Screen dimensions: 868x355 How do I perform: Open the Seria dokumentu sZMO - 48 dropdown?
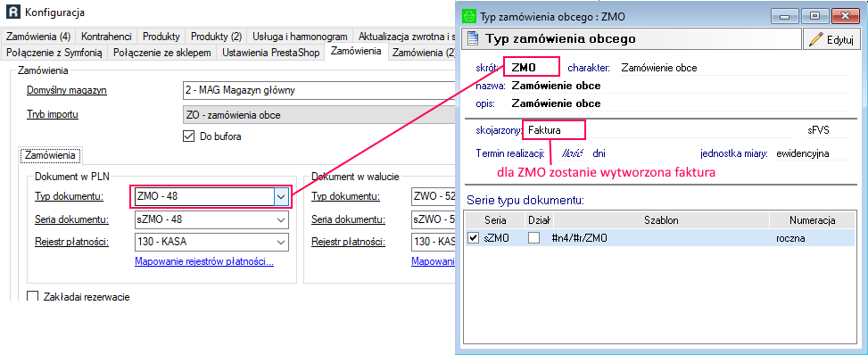click(281, 219)
